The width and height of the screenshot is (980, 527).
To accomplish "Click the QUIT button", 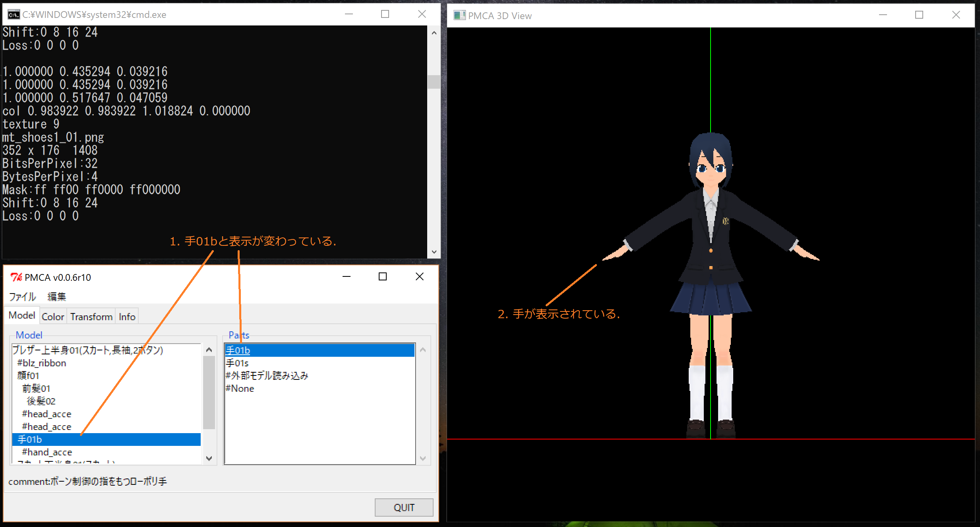I will [404, 508].
